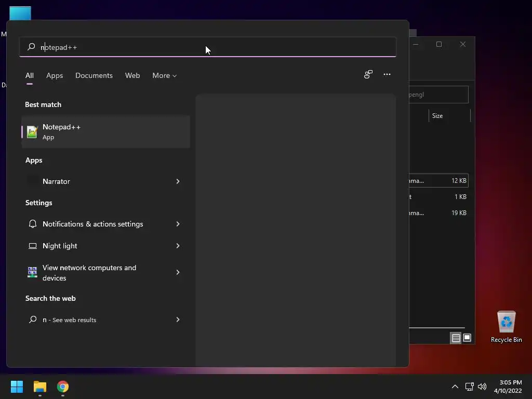Screen dimensions: 532x399
Task: Click the volume speaker icon in tray
Action: pos(482,387)
